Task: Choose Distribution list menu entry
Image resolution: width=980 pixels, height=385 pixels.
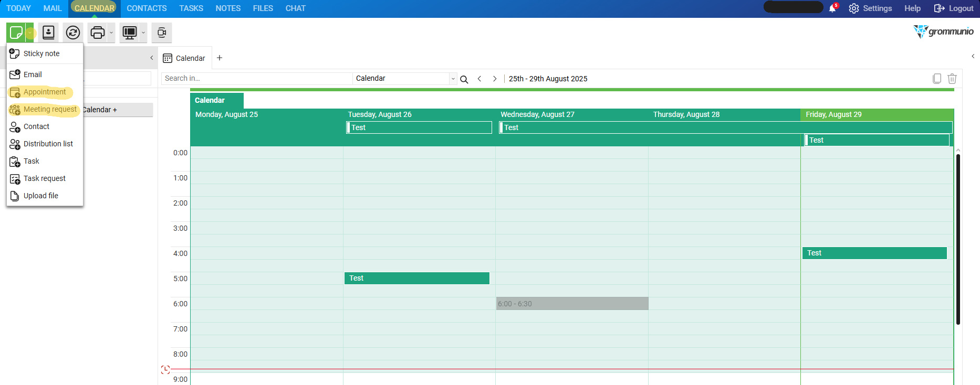Action: (45, 144)
